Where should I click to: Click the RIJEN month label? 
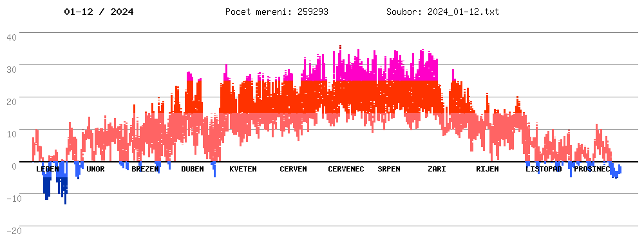[488, 169]
